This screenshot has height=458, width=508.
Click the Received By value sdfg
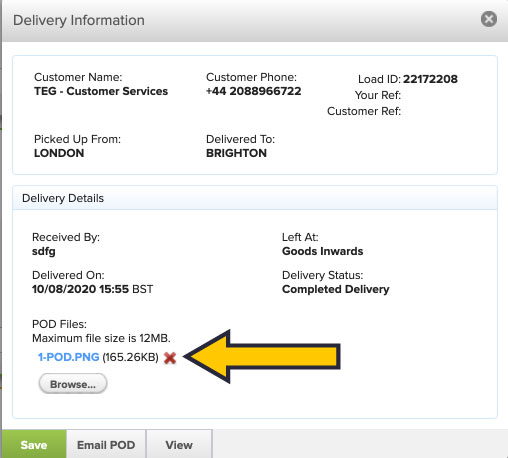44,251
